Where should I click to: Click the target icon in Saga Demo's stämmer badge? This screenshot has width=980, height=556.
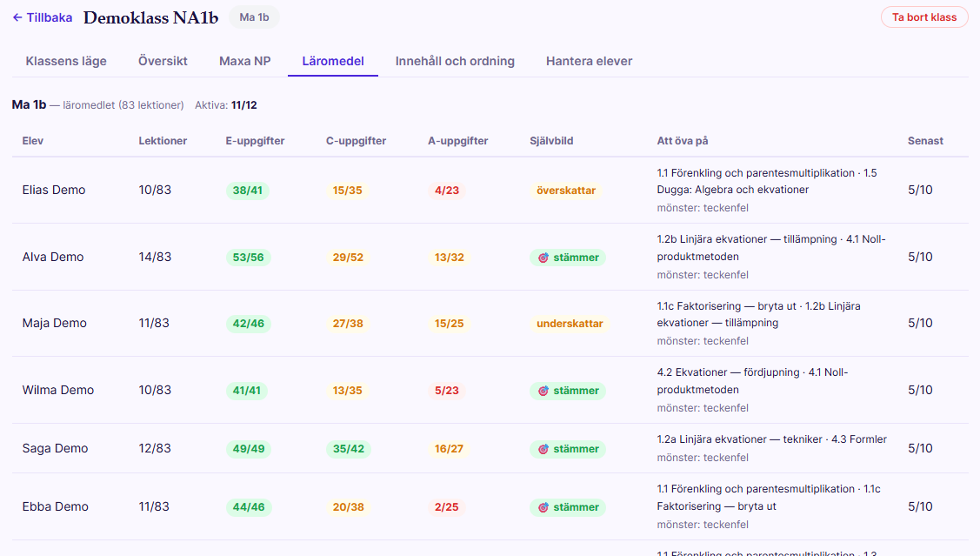pyautogui.click(x=543, y=449)
